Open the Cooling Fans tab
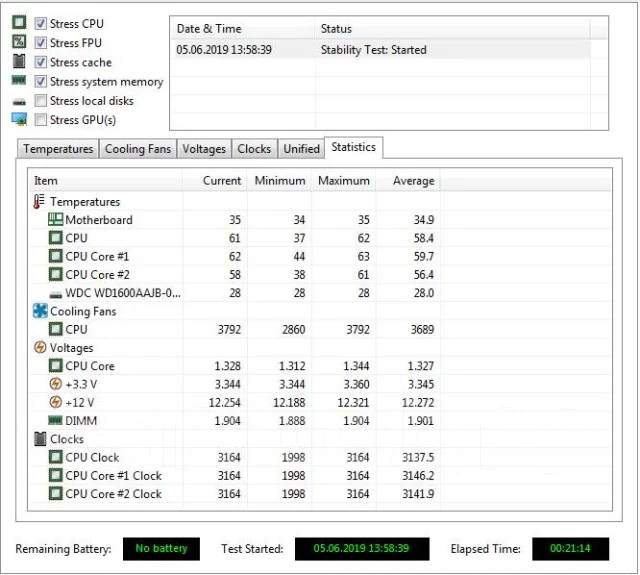Image resolution: width=640 pixels, height=575 pixels. [x=138, y=149]
